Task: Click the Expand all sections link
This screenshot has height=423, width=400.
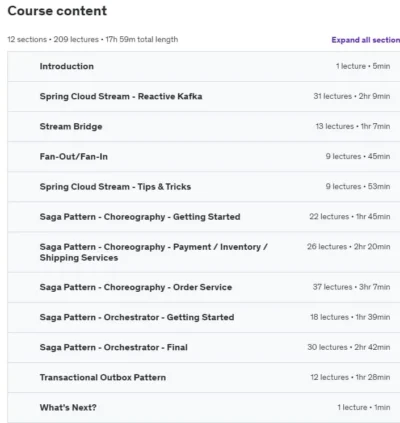Action: pos(366,40)
